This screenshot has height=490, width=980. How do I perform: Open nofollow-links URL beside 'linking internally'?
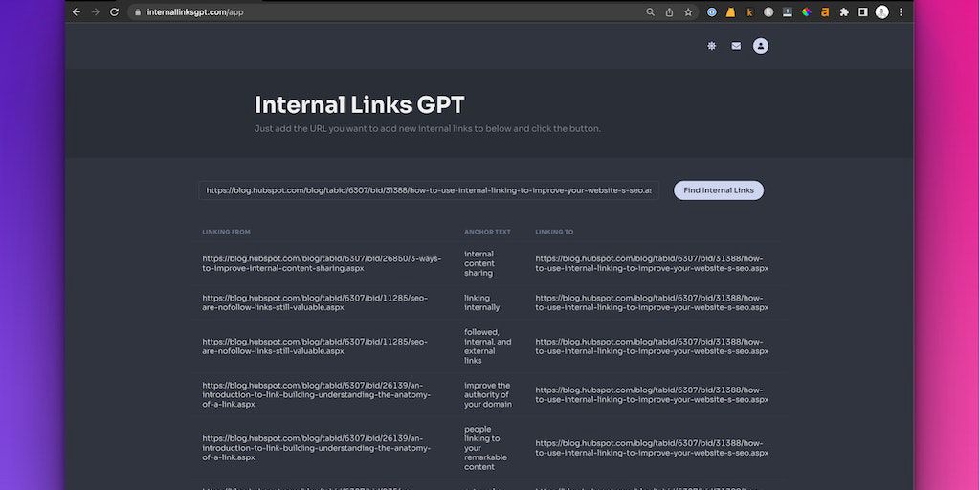[x=315, y=302]
